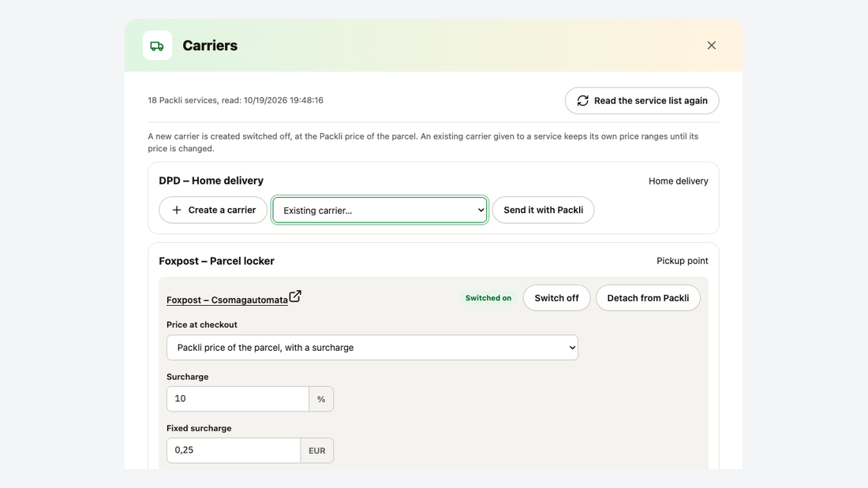Click Detach from Packli

pyautogui.click(x=648, y=298)
